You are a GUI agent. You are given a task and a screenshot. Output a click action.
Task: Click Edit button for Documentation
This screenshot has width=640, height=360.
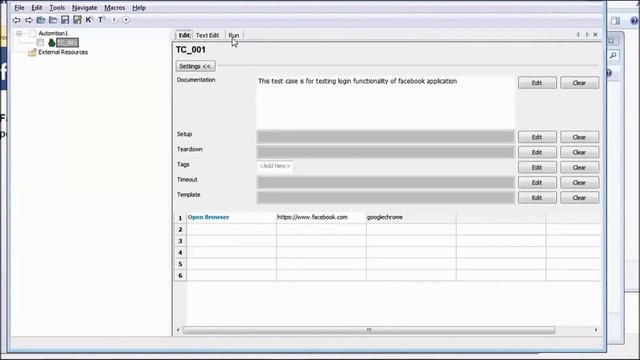537,83
